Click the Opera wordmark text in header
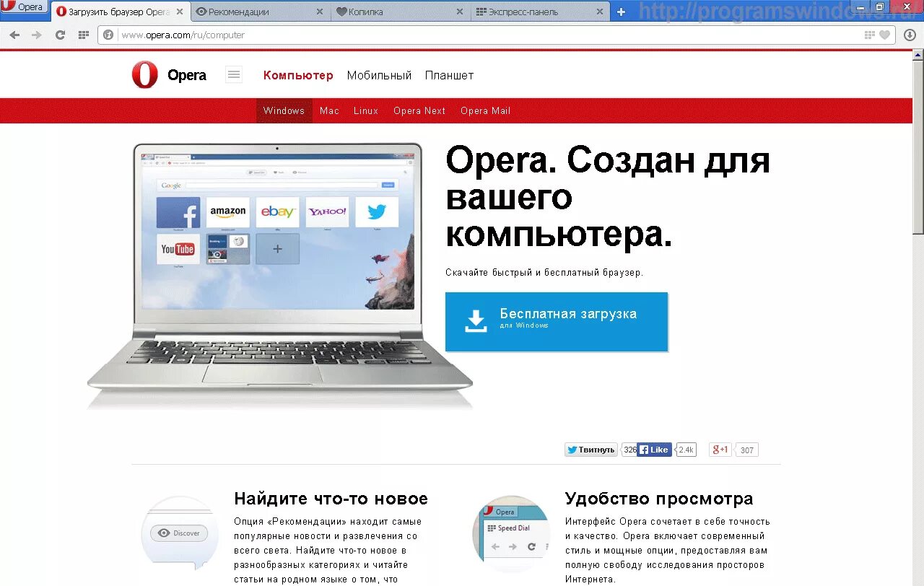The height and width of the screenshot is (586, 924). coord(187,75)
